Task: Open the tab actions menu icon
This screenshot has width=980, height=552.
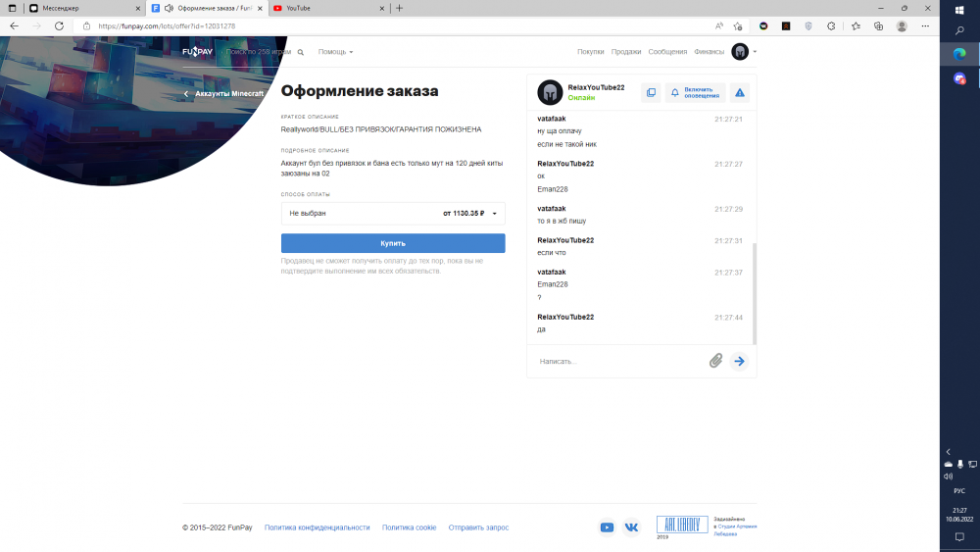Action: (12, 8)
